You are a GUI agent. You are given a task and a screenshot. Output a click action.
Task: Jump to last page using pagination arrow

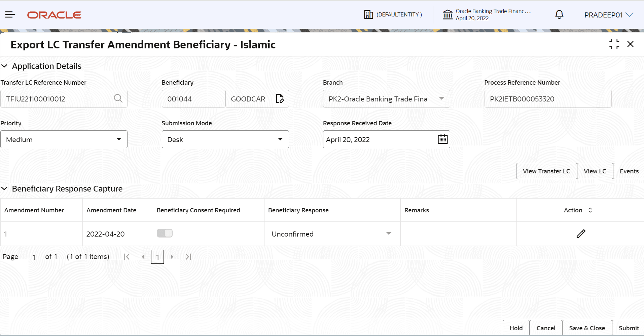[188, 256]
